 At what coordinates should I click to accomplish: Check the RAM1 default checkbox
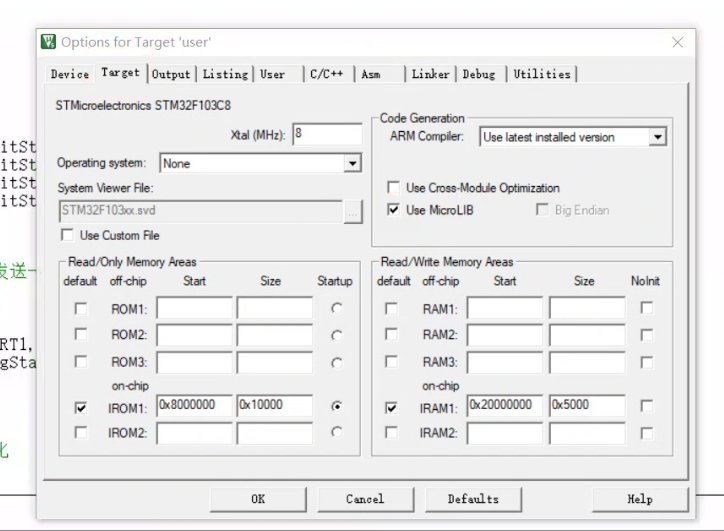tap(391, 308)
